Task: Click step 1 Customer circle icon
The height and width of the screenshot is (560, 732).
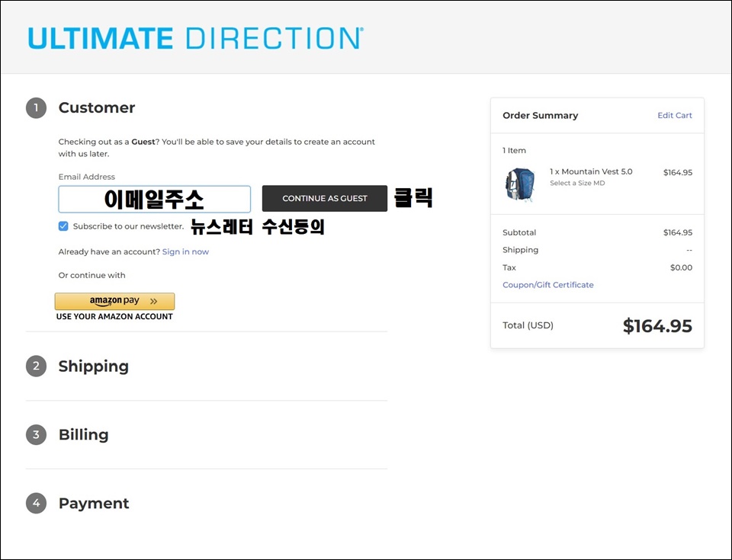Action: [x=36, y=108]
